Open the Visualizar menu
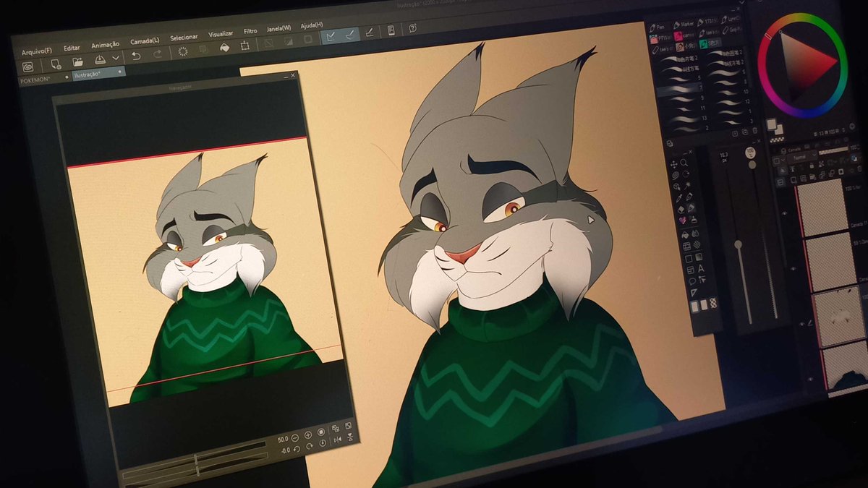868x488 pixels. 221,34
